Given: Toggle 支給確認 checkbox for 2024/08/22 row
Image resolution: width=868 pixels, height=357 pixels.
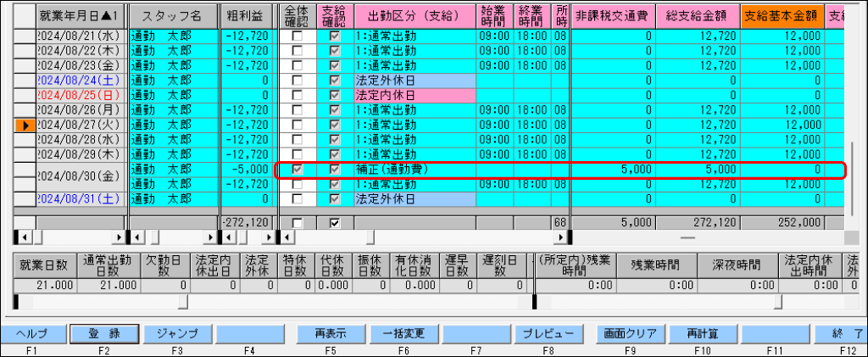Looking at the screenshot, I should (x=335, y=52).
